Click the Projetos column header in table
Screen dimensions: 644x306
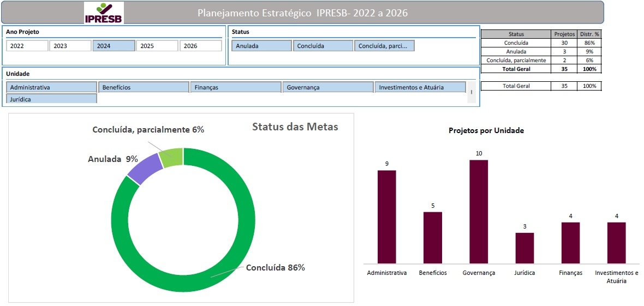[x=564, y=34]
